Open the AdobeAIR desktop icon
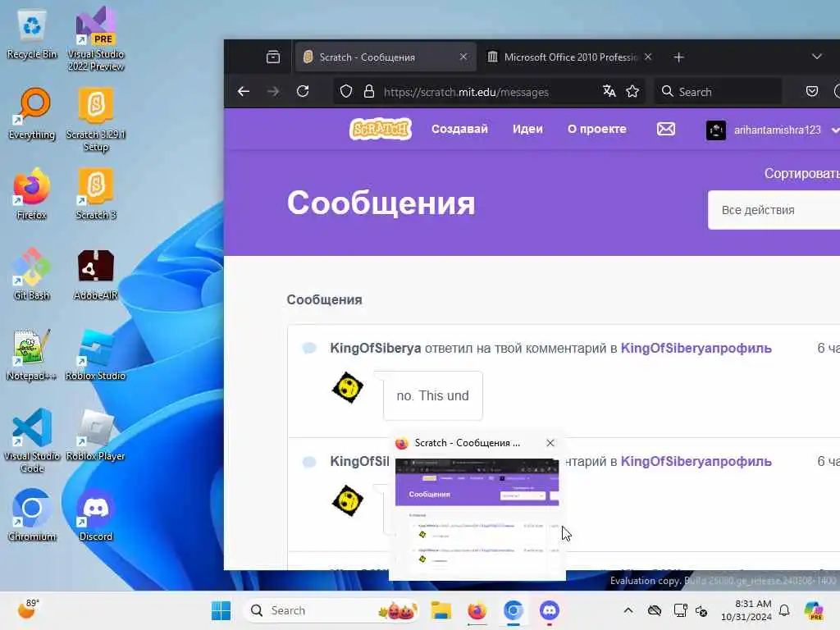The height and width of the screenshot is (630, 840). (x=95, y=274)
